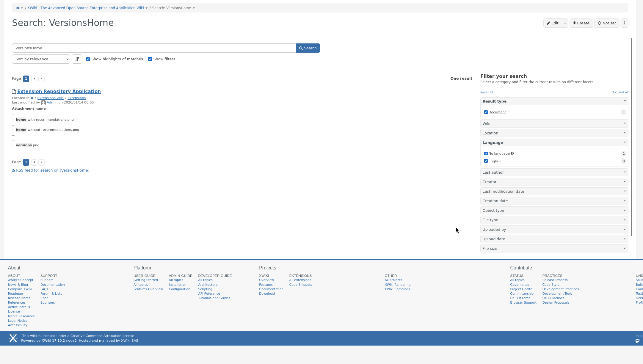Uncheck the Show filters checkbox
Image resolution: width=643 pixels, height=364 pixels.
[x=150, y=59]
